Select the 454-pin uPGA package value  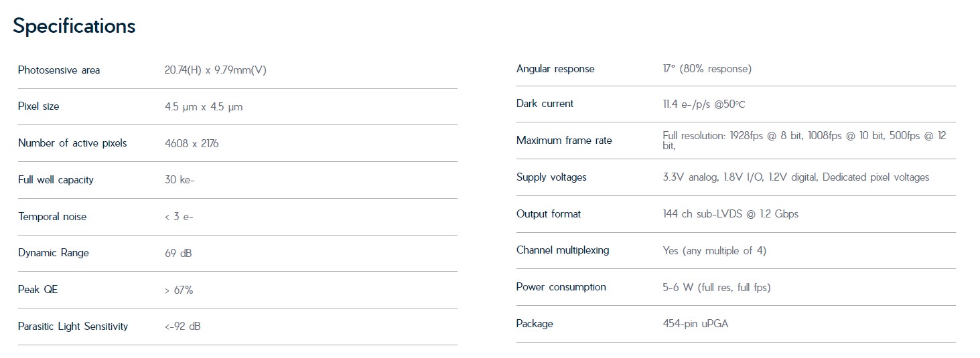coord(695,324)
